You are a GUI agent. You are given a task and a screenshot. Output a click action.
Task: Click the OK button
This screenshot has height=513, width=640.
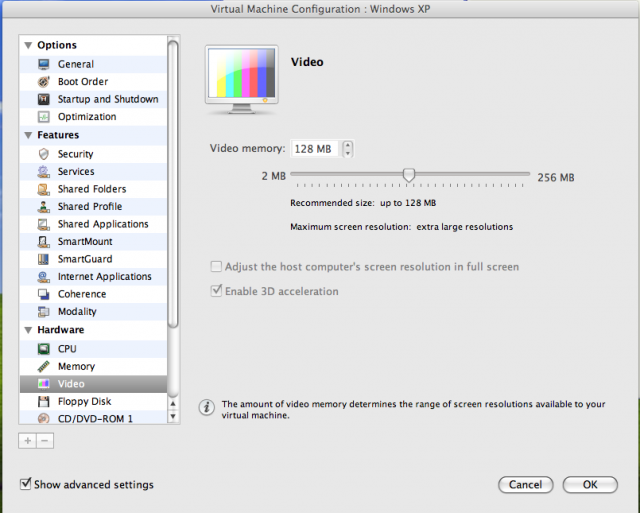pos(590,484)
